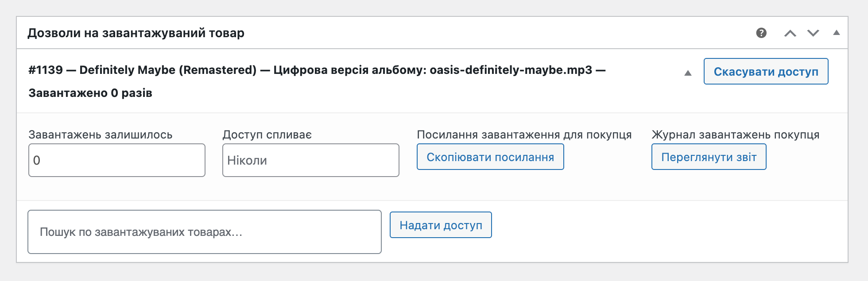Select the Доступ спливає label
Viewport: 868px width, 281px height.
[x=267, y=135]
